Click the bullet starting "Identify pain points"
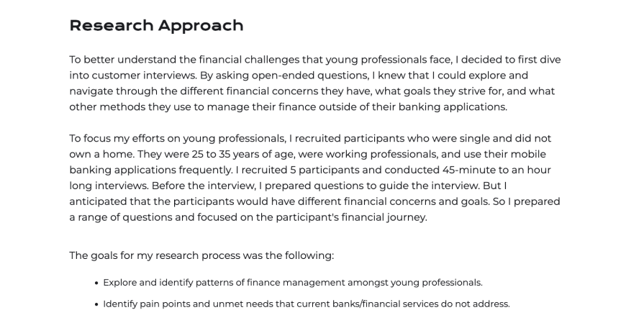Image resolution: width=644 pixels, height=328 pixels. pos(306,304)
